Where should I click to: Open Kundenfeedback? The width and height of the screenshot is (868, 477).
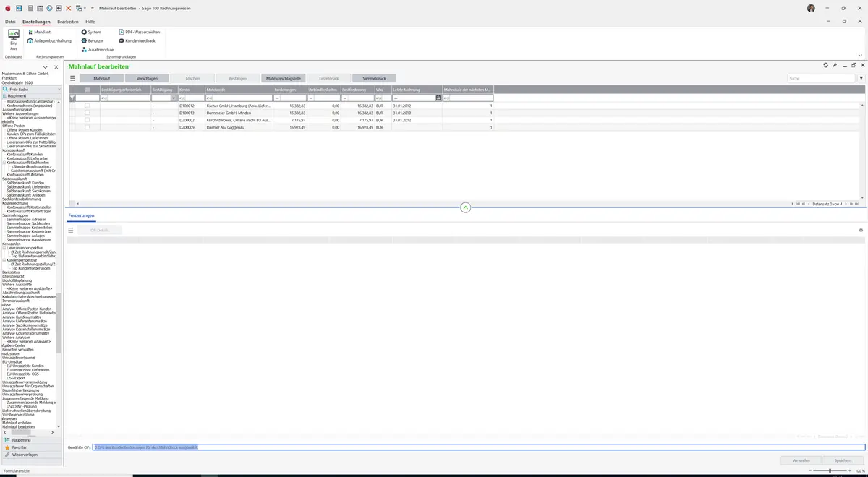(137, 41)
